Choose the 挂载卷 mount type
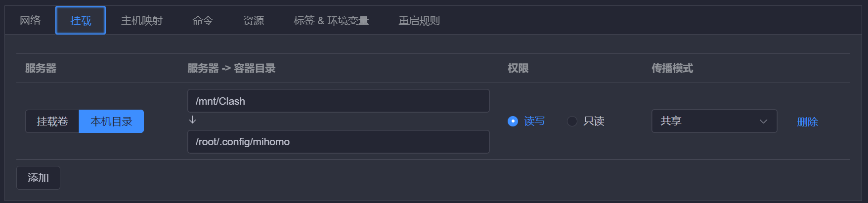The width and height of the screenshot is (868, 203). click(x=52, y=122)
